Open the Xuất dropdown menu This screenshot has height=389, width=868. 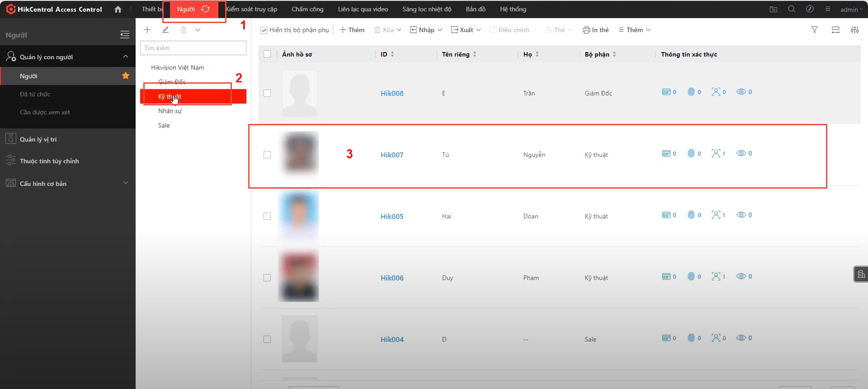coord(466,30)
